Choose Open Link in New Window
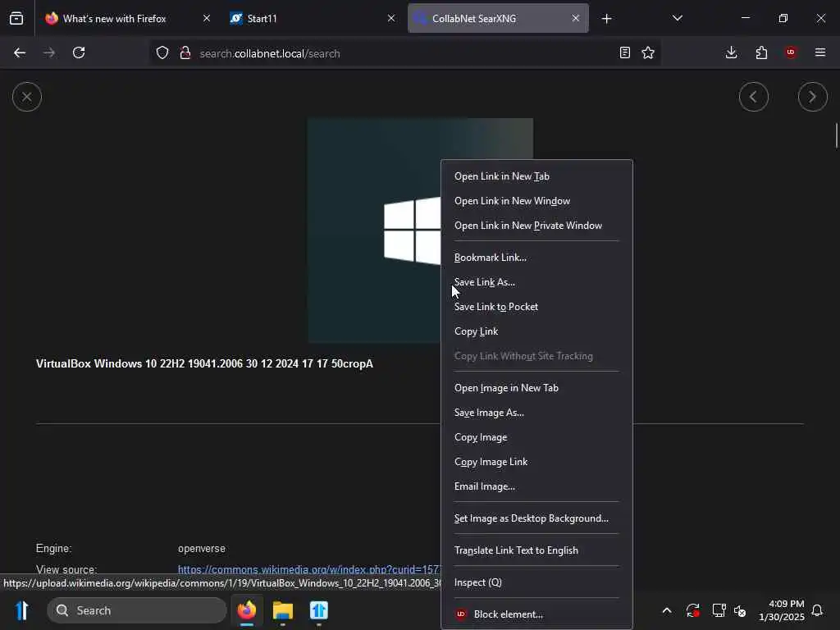 [x=536, y=201]
